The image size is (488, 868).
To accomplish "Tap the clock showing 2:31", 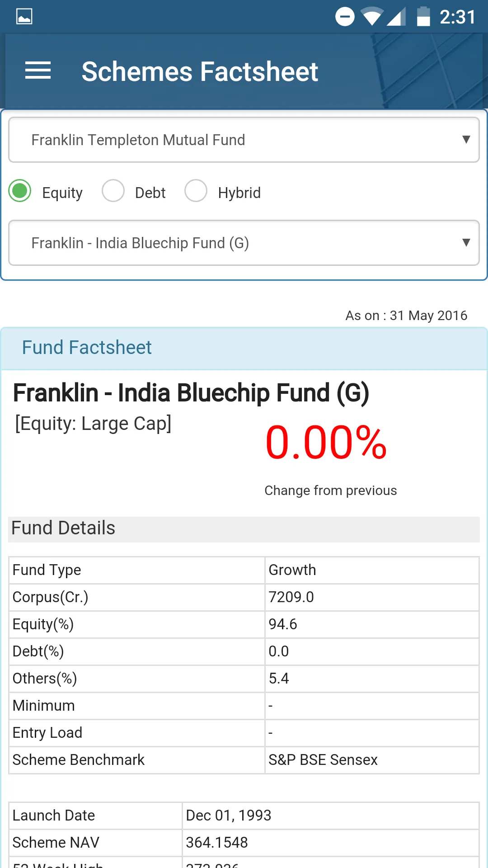I will click(458, 17).
